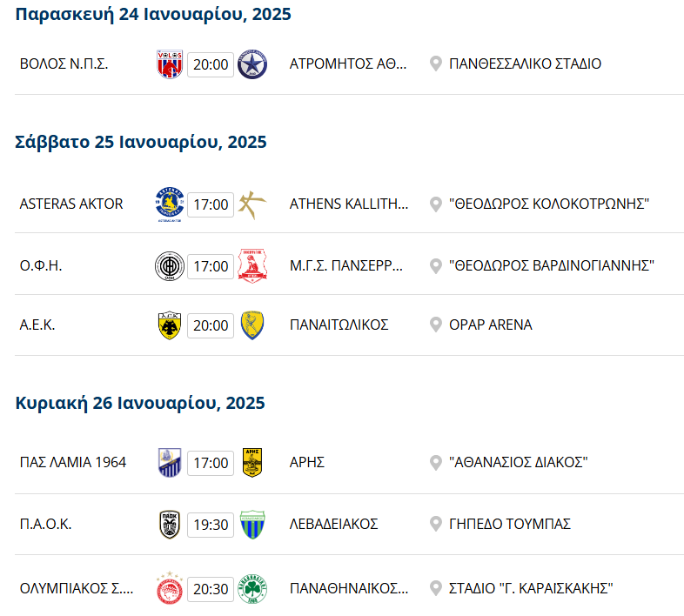Click the Aris yellow-black crest

point(252,463)
